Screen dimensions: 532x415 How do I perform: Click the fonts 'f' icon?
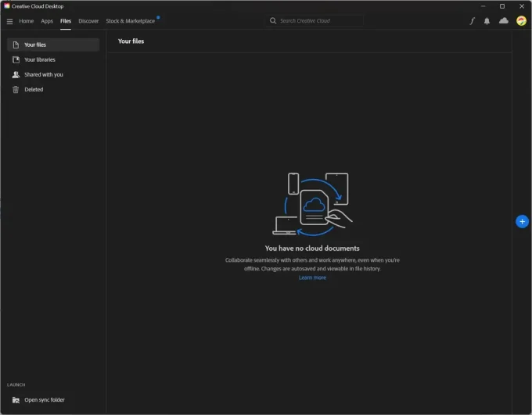click(472, 21)
